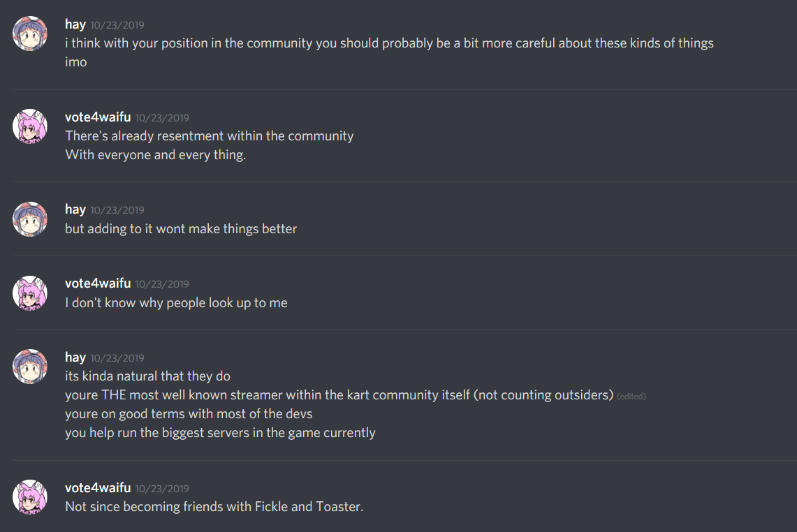Click hay's avatar on the topmost message
This screenshot has height=532, width=797.
point(30,34)
